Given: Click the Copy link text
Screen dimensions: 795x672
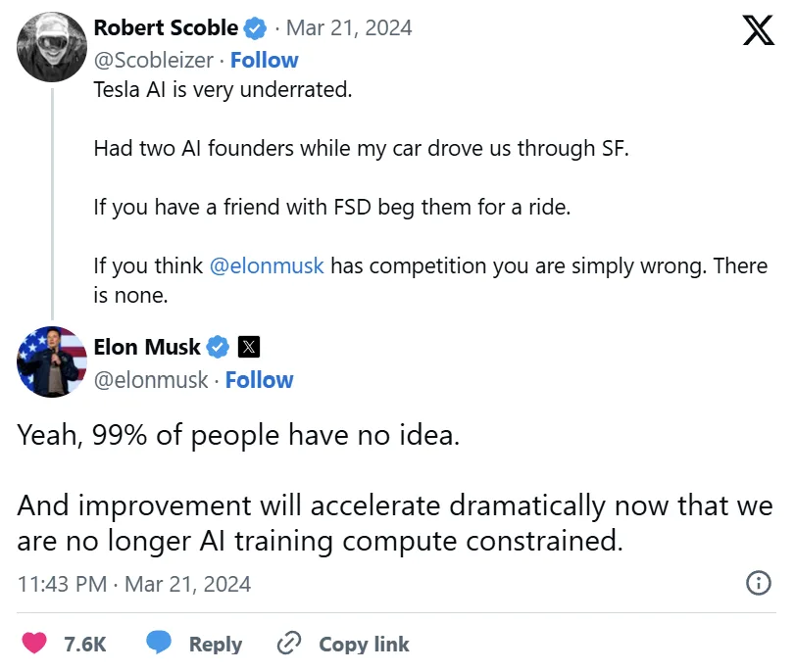Looking at the screenshot, I should tap(364, 645).
